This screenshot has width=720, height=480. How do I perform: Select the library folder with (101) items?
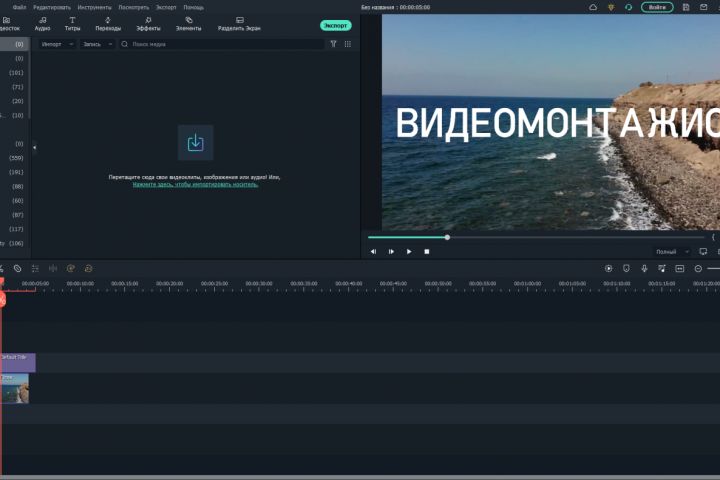[x=16, y=73]
